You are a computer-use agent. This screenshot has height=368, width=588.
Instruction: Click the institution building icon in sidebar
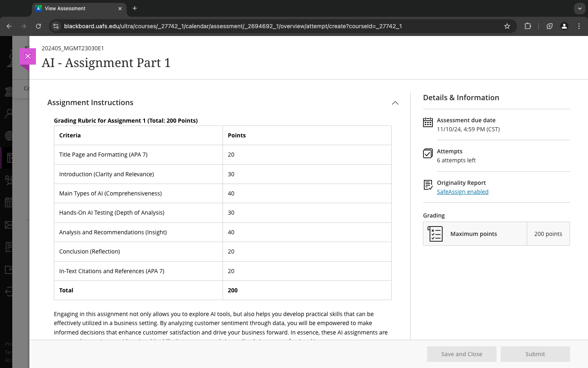[x=8, y=91]
